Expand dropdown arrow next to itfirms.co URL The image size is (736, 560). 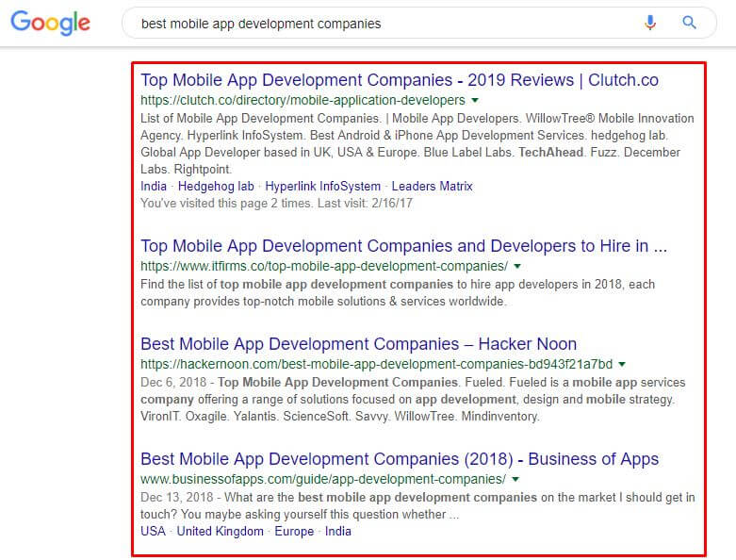pyautogui.click(x=517, y=266)
